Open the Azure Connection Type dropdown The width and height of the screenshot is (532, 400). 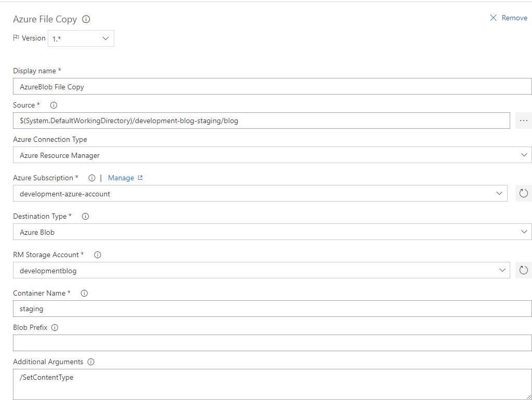[524, 155]
